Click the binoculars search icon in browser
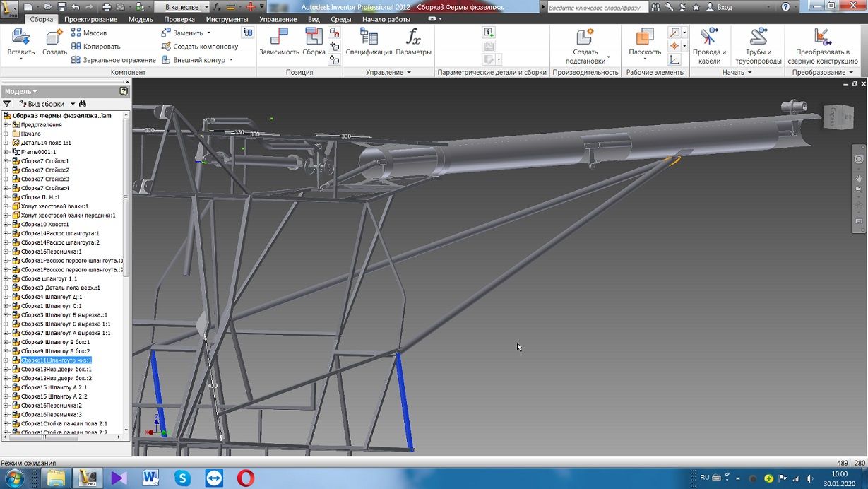868x489 pixels. click(82, 104)
